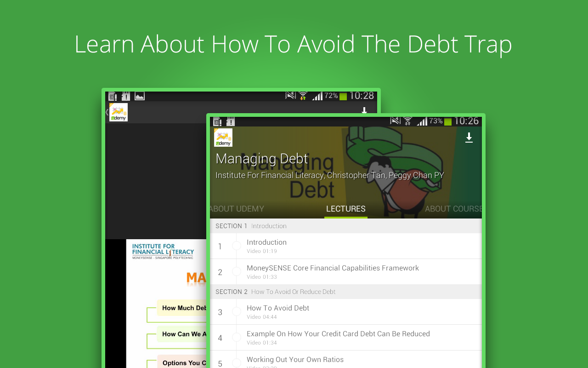The height and width of the screenshot is (368, 588).
Task: Tap 73% battery percentage in front window
Action: (436, 121)
